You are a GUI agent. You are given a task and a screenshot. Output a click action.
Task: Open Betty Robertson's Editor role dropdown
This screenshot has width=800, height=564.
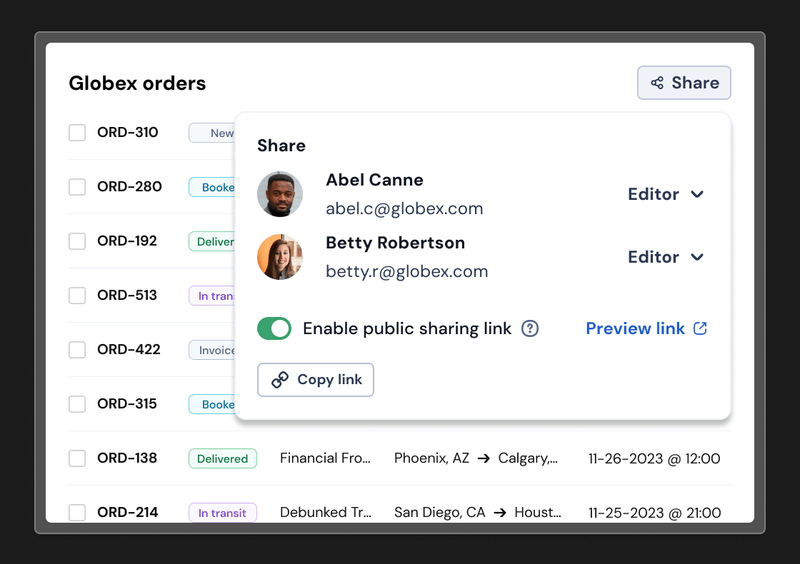(x=666, y=257)
